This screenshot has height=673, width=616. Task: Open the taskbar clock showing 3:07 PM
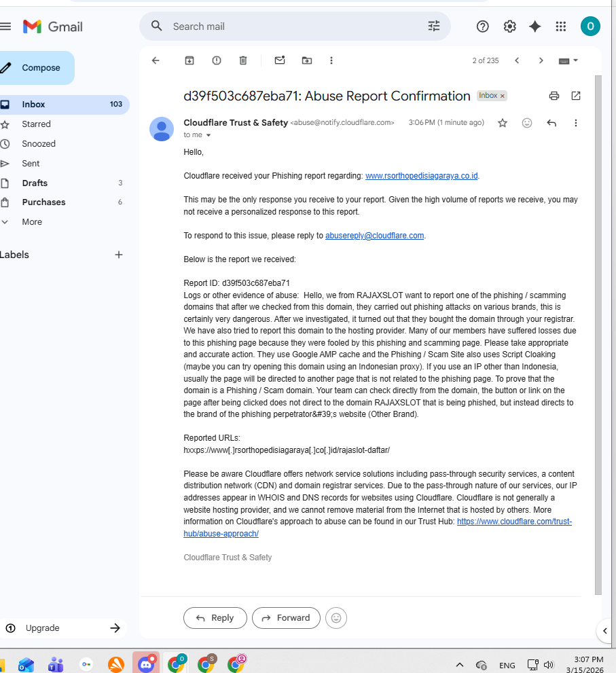586,664
